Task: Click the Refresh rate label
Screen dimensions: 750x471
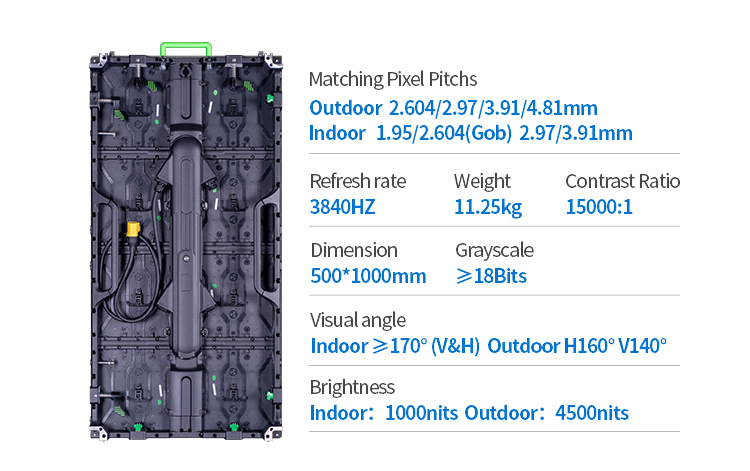Action: 358,181
